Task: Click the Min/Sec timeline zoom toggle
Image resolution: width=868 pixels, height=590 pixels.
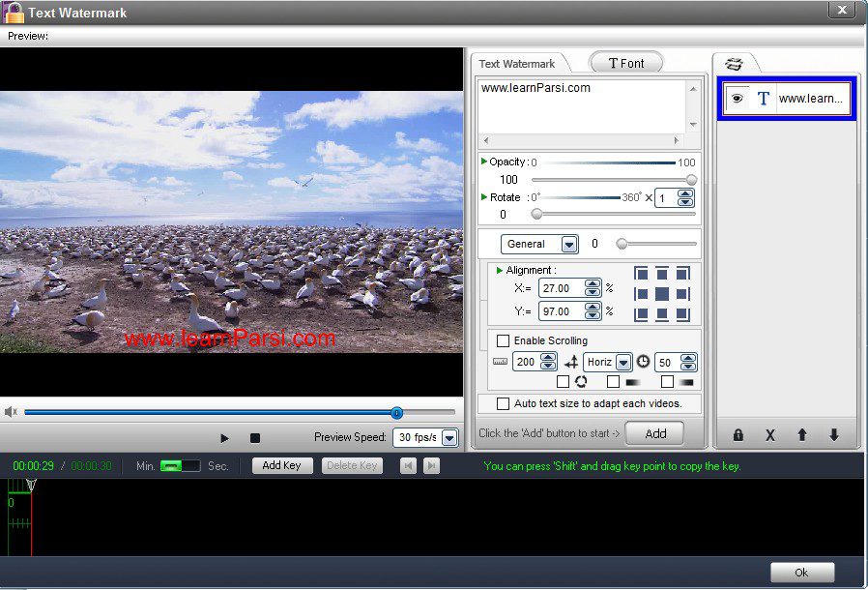Action: (180, 466)
